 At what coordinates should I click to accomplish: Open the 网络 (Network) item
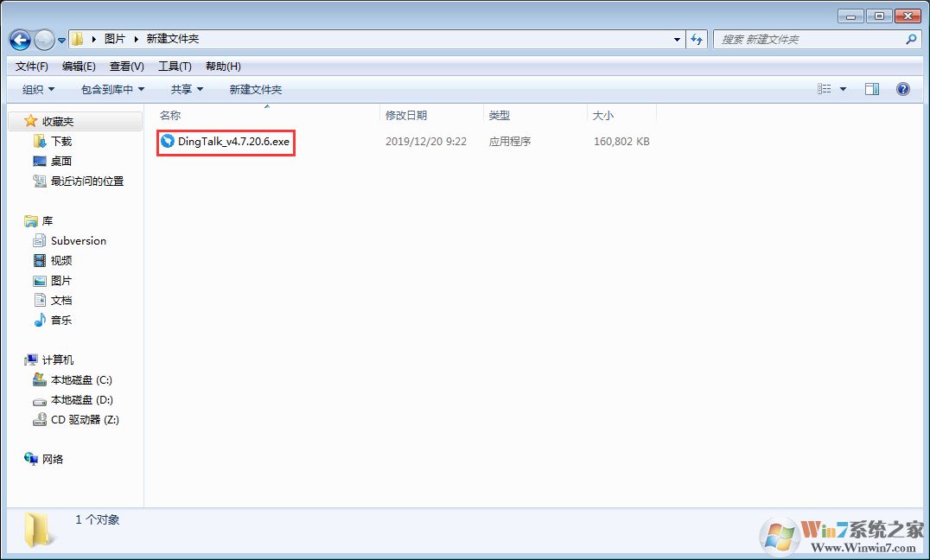click(51, 459)
